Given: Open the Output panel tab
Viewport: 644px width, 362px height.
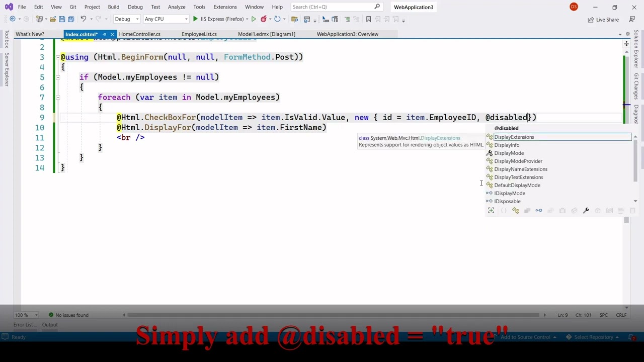Looking at the screenshot, I should pos(50,325).
